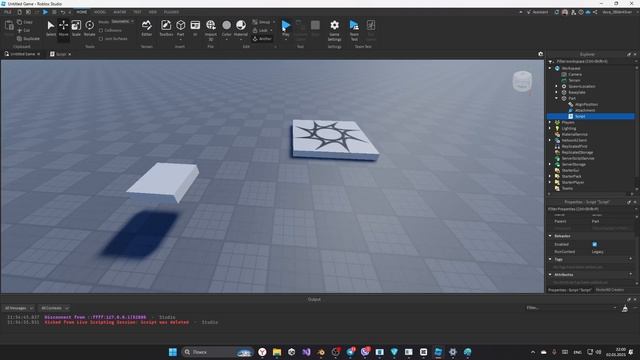Switch to the TEST ribbon tab

[x=137, y=12]
